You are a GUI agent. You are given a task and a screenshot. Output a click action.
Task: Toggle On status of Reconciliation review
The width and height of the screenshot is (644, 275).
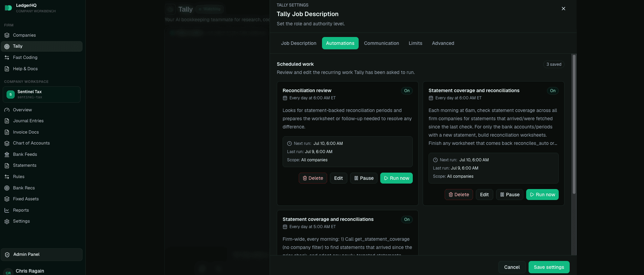tap(407, 91)
